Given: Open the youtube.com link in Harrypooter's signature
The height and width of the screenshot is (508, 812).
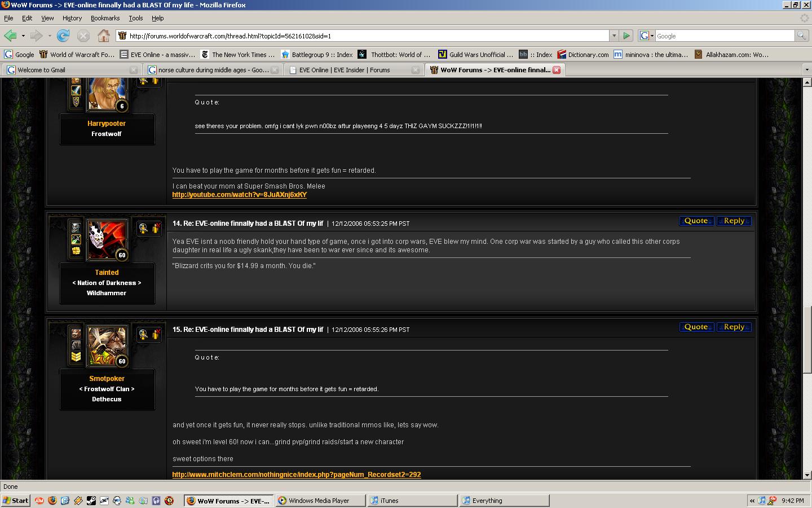Looking at the screenshot, I should tap(240, 195).
